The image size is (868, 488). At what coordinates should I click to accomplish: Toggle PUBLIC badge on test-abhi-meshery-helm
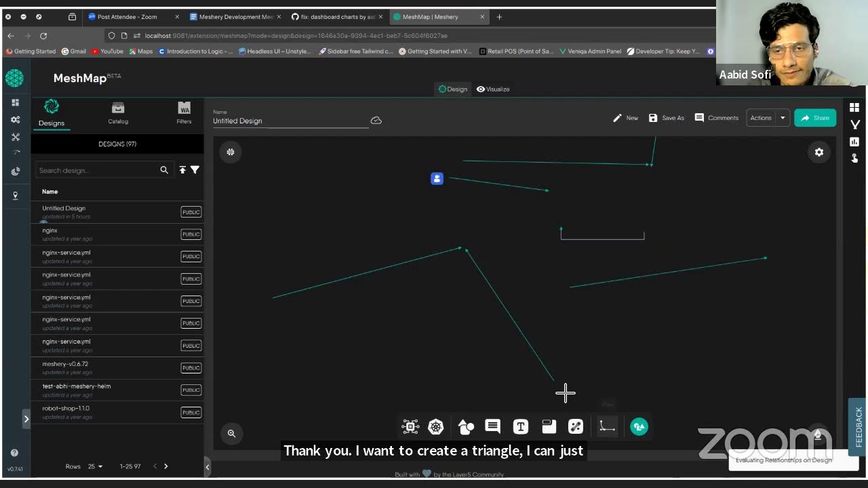[x=191, y=390]
